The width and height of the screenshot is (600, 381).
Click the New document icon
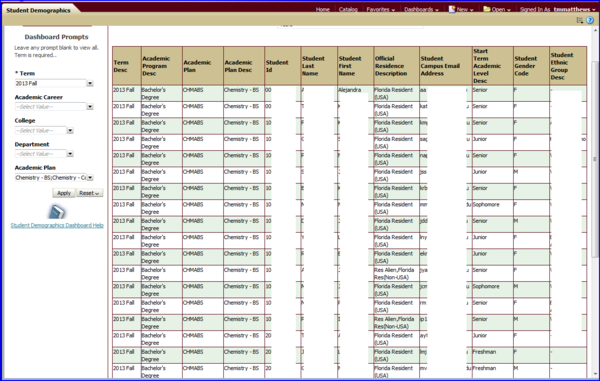[x=452, y=9]
